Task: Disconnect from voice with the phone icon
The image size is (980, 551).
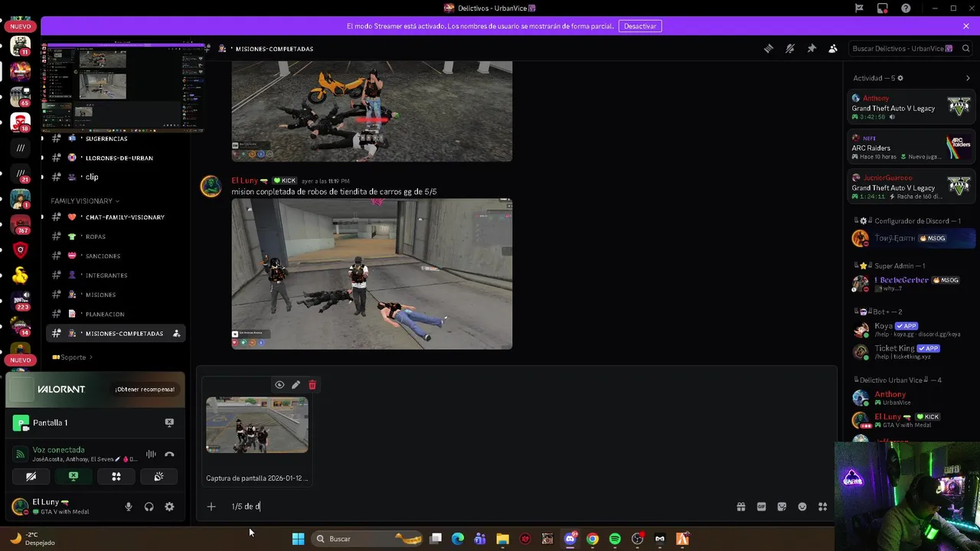Action: (x=169, y=455)
